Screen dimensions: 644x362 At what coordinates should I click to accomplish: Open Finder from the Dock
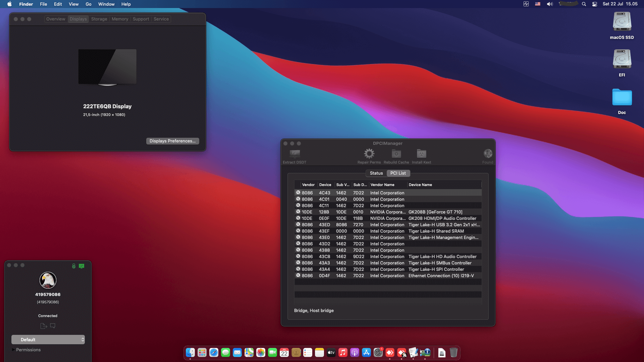(x=190, y=353)
